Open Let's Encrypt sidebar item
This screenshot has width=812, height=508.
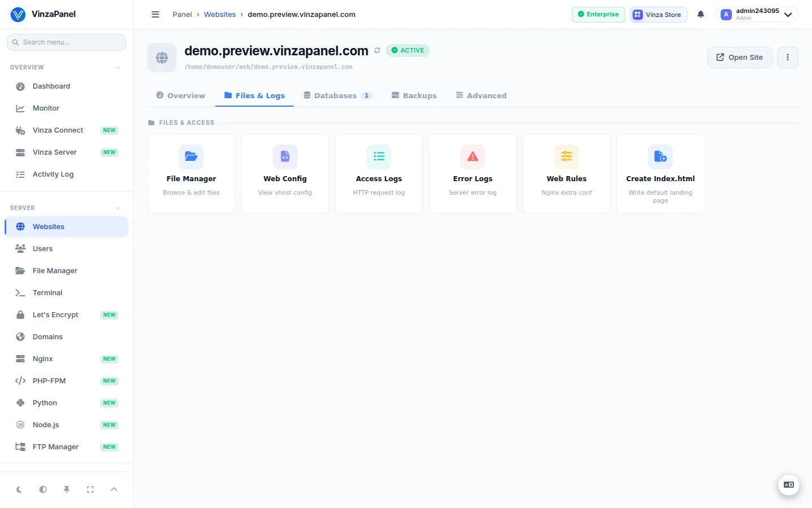pyautogui.click(x=67, y=315)
